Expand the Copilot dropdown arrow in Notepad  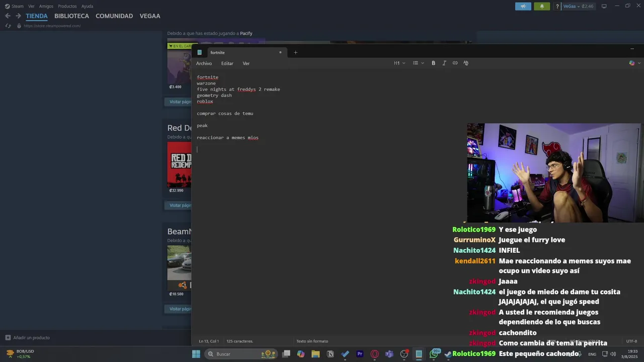coord(639,63)
